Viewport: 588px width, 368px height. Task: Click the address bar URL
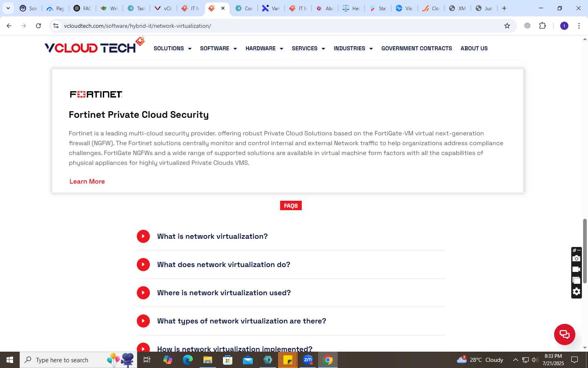[137, 26]
